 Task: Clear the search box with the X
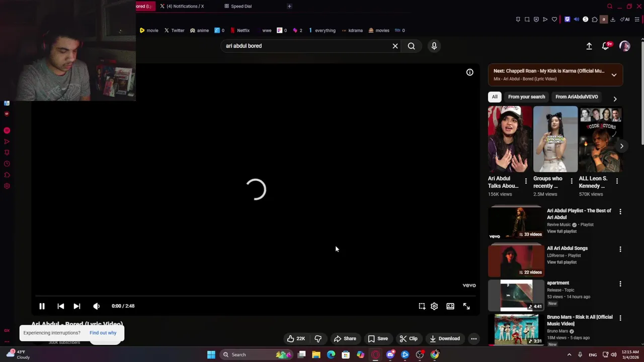(x=395, y=46)
